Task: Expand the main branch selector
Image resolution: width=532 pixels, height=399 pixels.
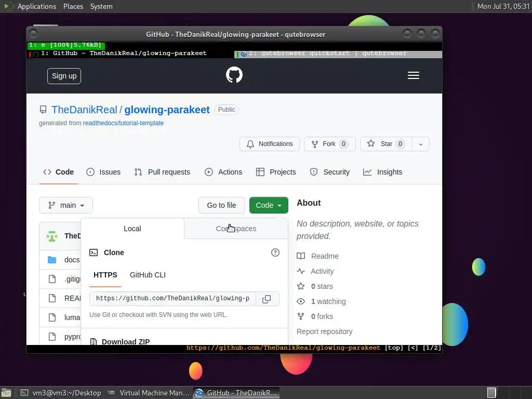Action: (x=66, y=205)
